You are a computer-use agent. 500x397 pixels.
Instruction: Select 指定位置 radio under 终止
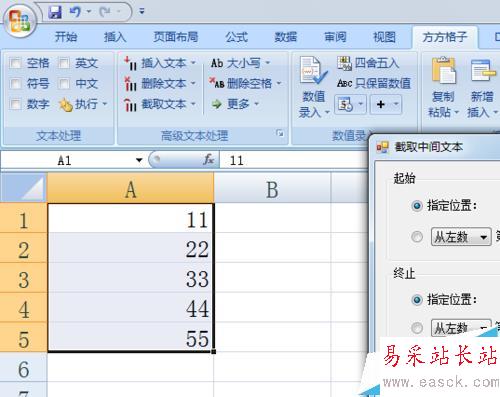click(417, 300)
